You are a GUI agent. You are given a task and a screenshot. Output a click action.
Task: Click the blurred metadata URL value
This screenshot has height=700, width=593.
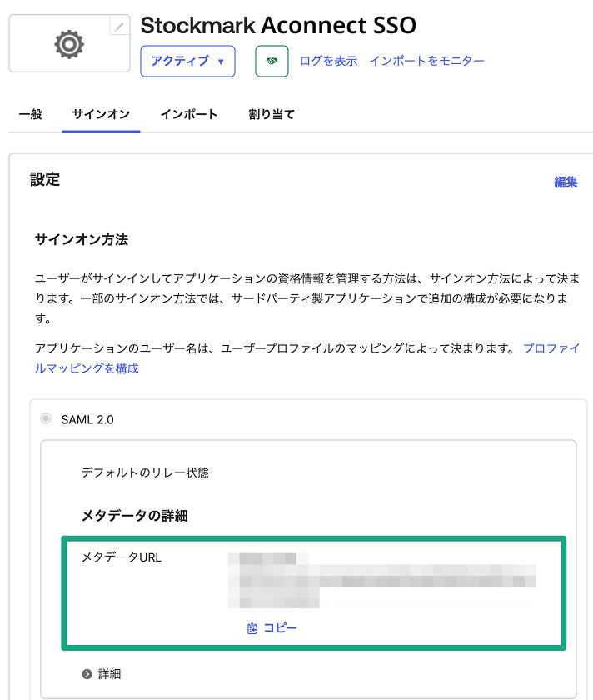coord(381,580)
